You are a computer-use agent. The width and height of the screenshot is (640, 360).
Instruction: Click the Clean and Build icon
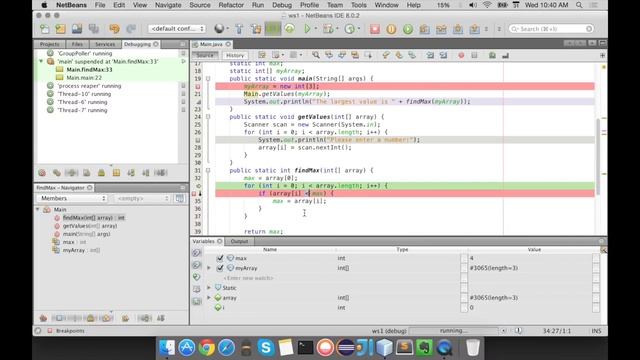click(x=256, y=29)
